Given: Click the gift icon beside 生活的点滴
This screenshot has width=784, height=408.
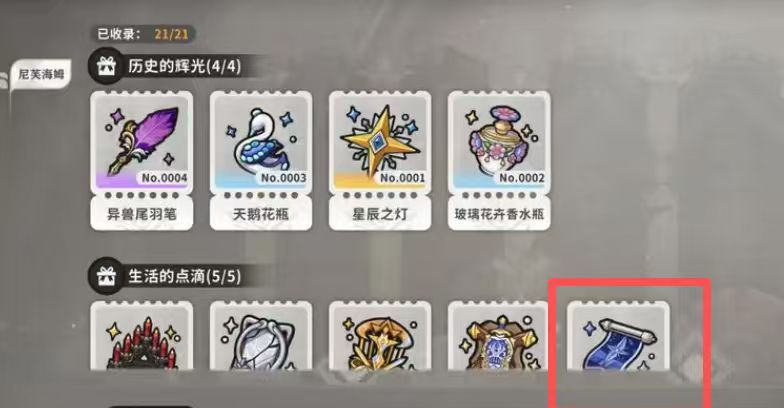Looking at the screenshot, I should pyautogui.click(x=106, y=276).
